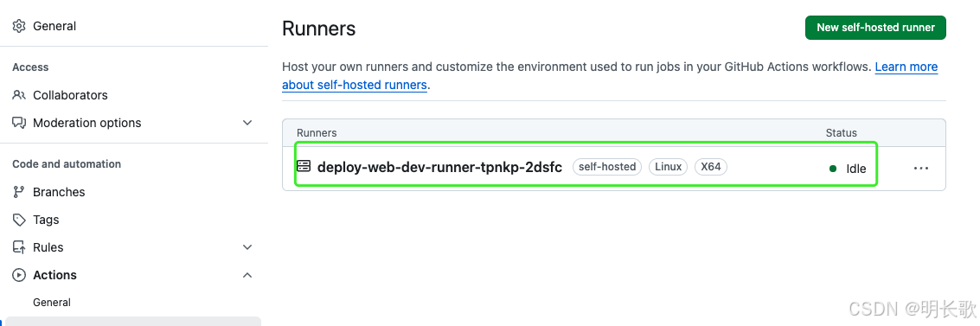The image size is (980, 326).
Task: Open General under the Actions section
Action: coord(52,303)
